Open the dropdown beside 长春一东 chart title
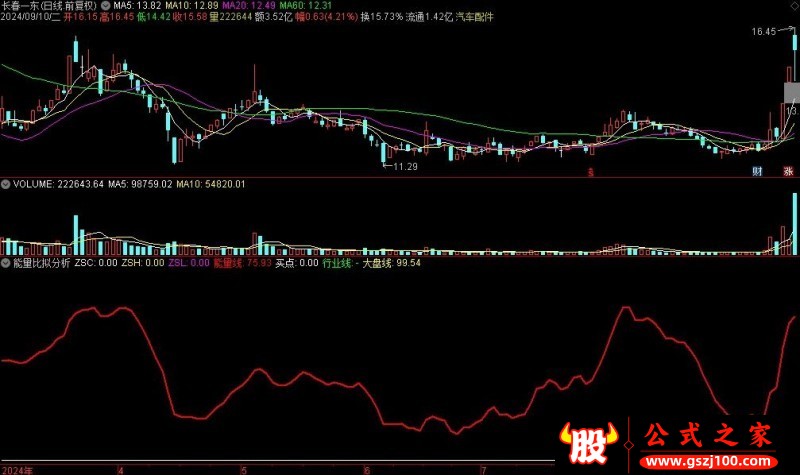Viewport: 800px width, 475px height. click(106, 6)
